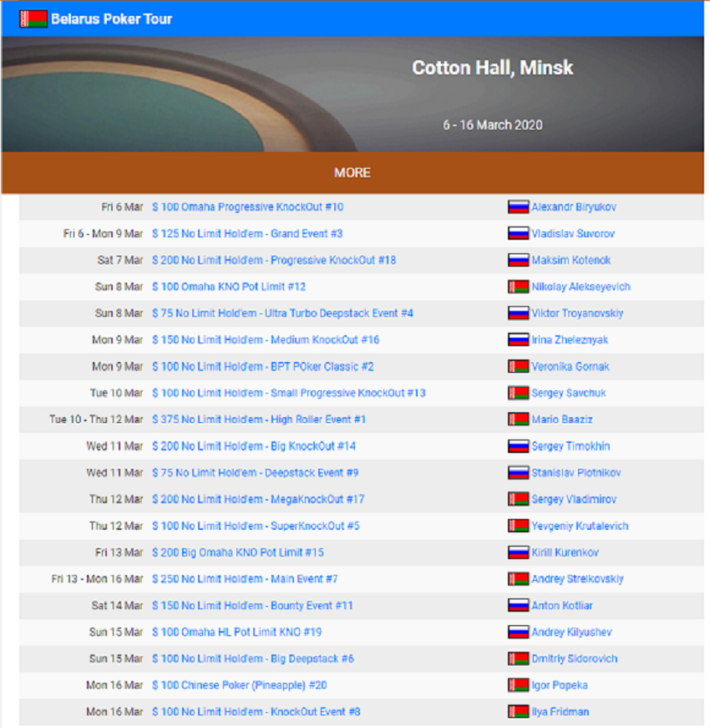Click the "6 - 16 March 2020" date text
Image resolution: width=710 pixels, height=728 pixels.
(x=493, y=125)
